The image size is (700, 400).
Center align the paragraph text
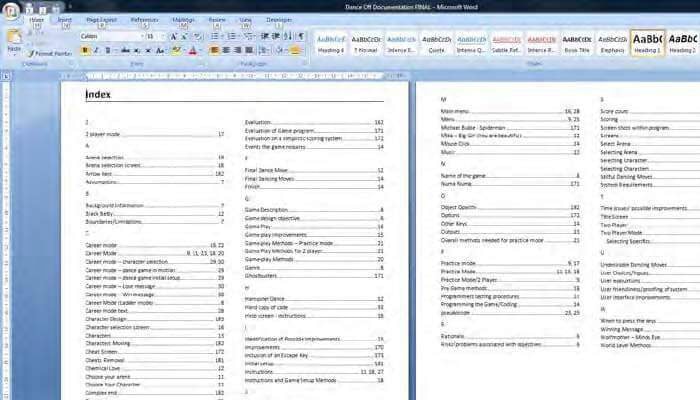(227, 50)
